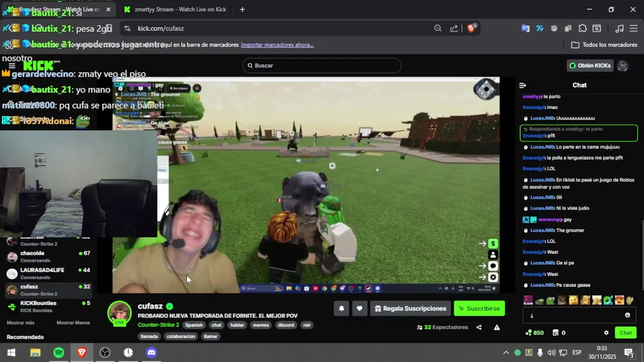
Task: Click the colaboracion tag
Action: click(181, 336)
